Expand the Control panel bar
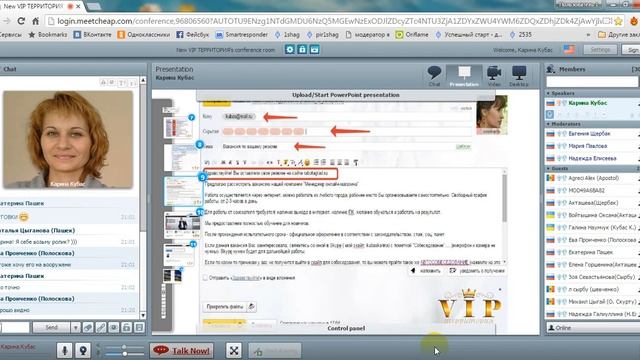The image size is (640, 360). pos(346,328)
